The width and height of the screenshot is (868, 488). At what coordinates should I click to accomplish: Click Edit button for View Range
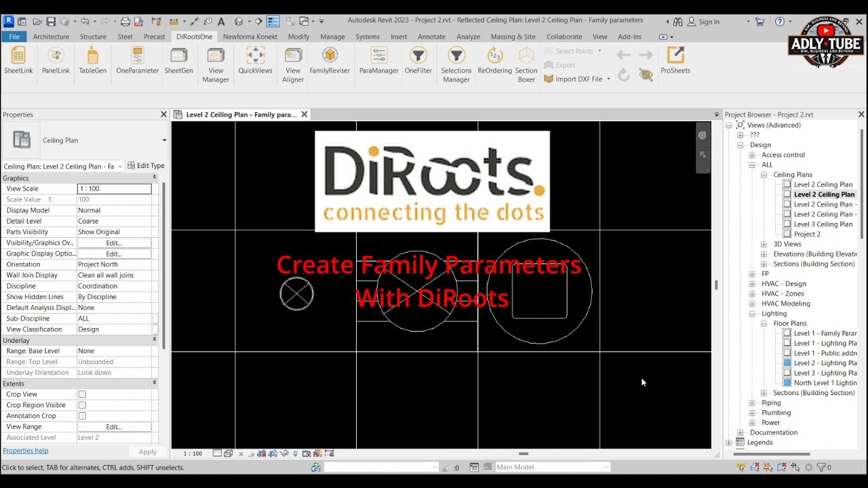(113, 427)
